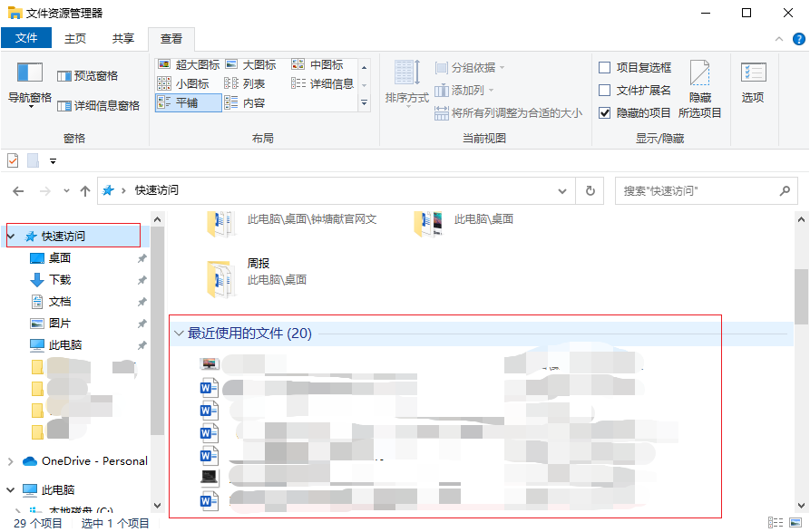This screenshot has width=810, height=532.
Task: Toggle File name extensions (文件扩展名) checkbox
Action: coord(605,90)
